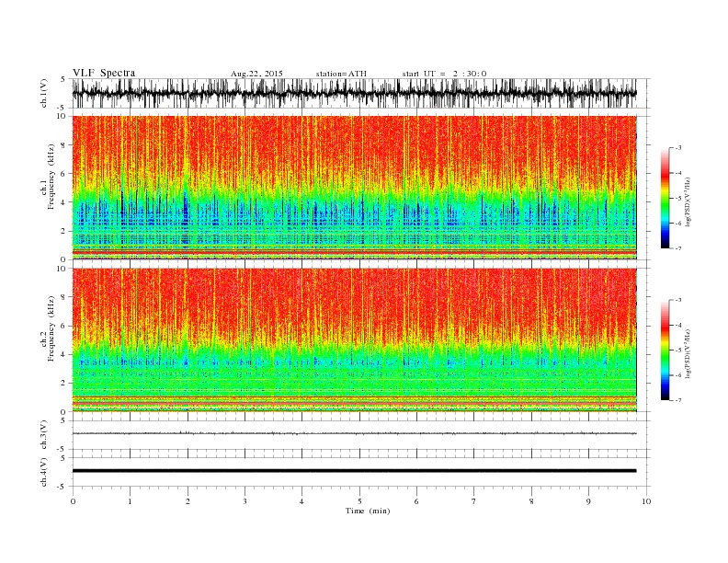
Task: Click time axis tick label '10'
Action: coord(646,501)
